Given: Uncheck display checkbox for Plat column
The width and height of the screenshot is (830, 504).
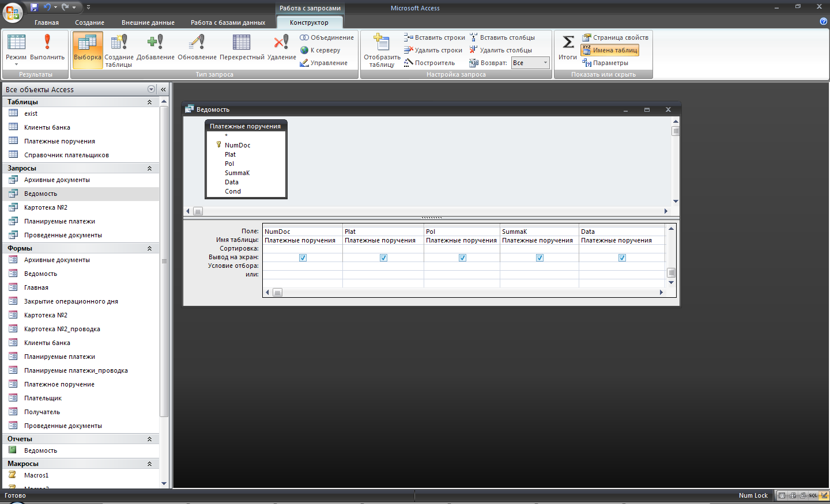Looking at the screenshot, I should (383, 257).
